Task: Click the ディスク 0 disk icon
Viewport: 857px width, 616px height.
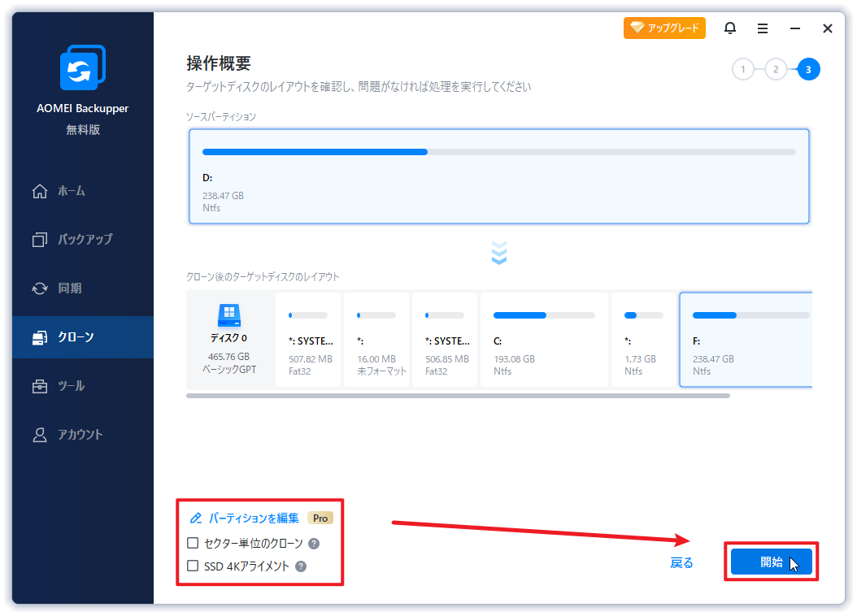Action: tap(229, 315)
